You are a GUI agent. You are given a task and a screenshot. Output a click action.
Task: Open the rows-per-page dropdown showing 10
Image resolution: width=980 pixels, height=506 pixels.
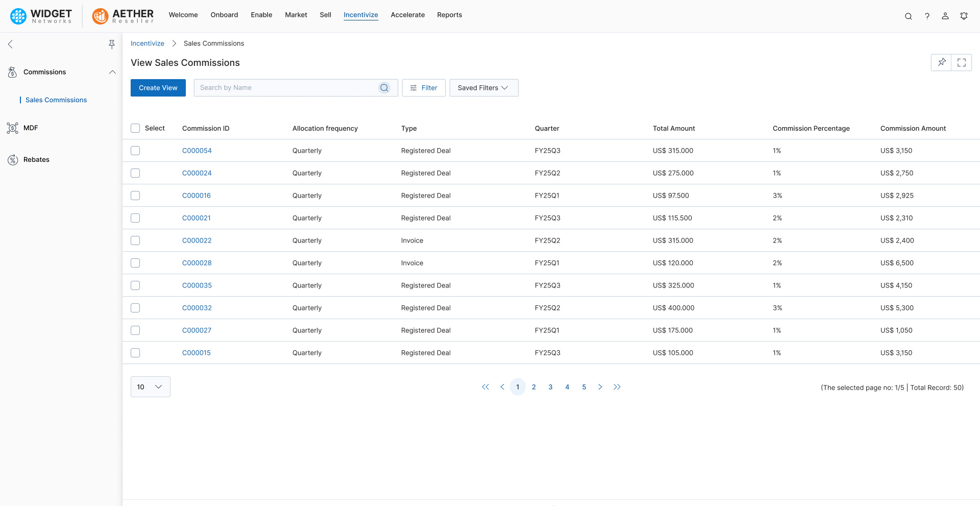tap(150, 387)
